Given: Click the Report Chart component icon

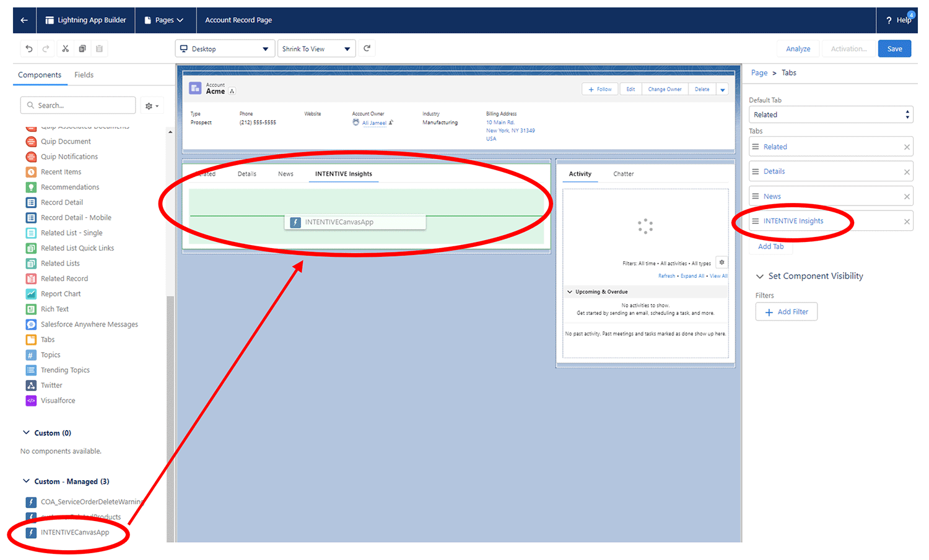Looking at the screenshot, I should tap(31, 294).
